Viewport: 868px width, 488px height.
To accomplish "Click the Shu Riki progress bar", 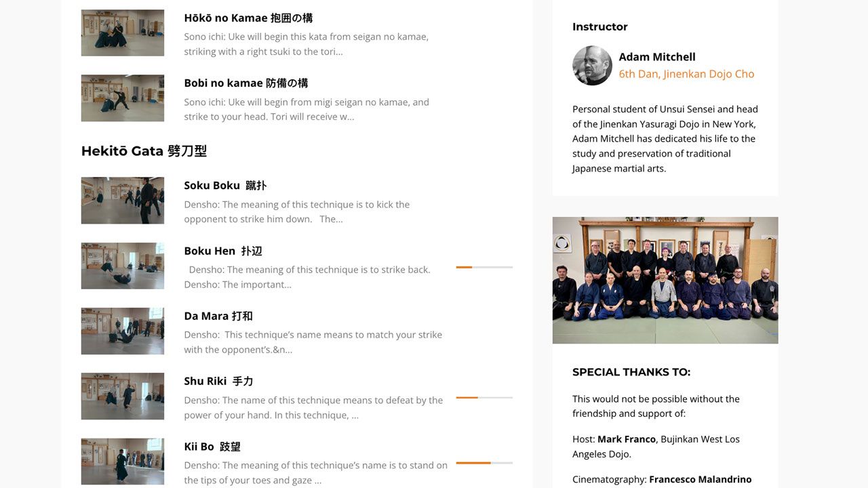I will (484, 397).
